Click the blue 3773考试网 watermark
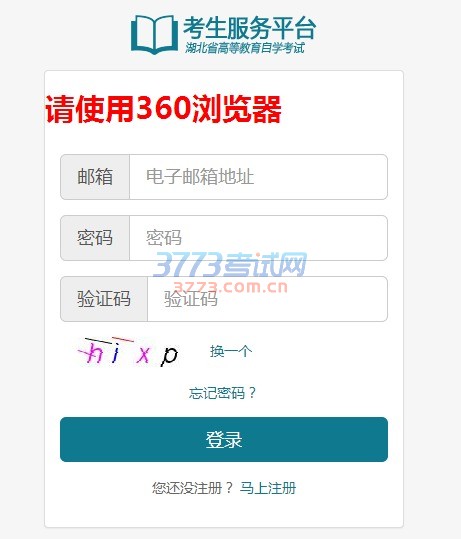 230,265
